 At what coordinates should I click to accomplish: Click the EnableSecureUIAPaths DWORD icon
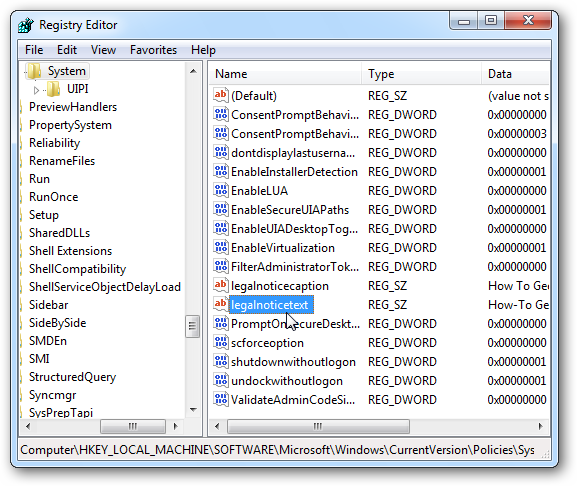click(220, 209)
